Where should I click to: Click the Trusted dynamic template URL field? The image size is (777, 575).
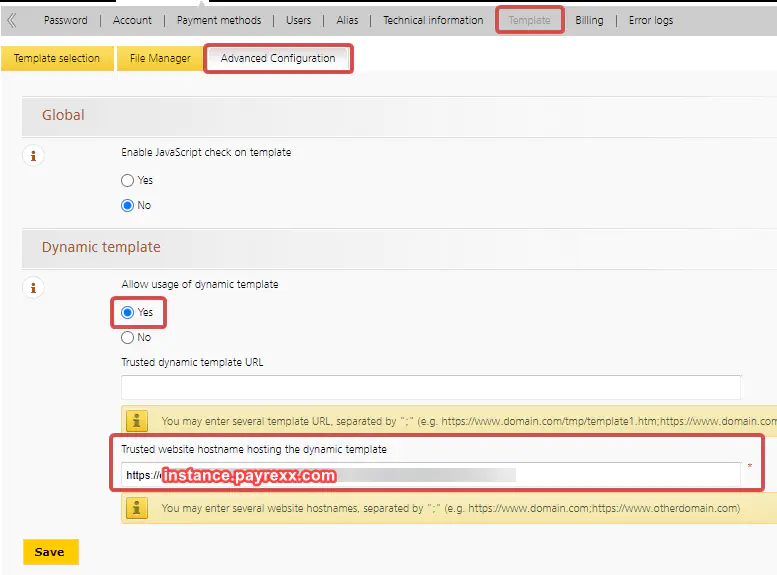(x=431, y=388)
